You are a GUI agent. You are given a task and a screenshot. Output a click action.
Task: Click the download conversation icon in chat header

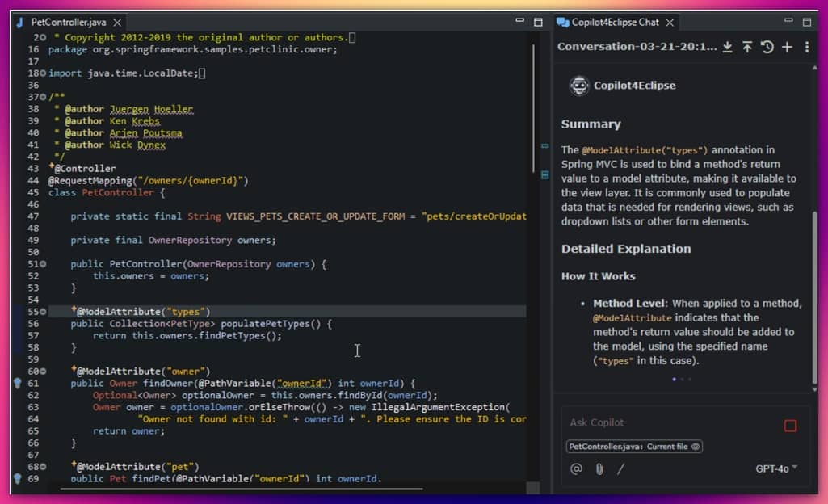pyautogui.click(x=728, y=47)
